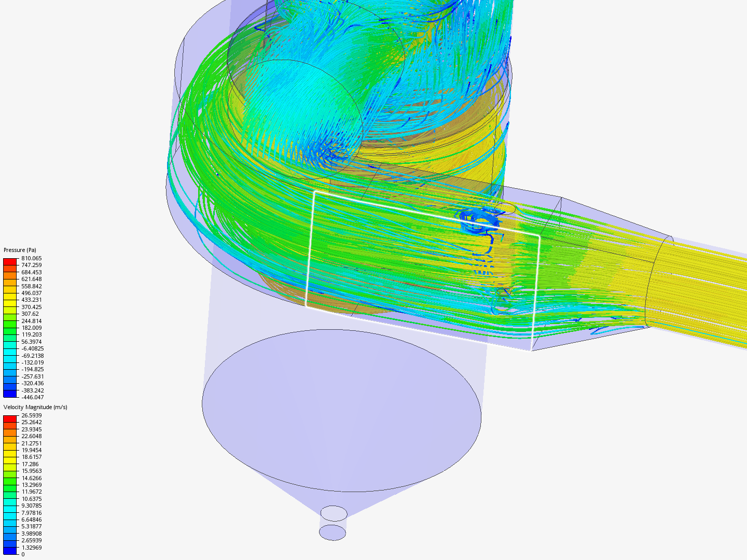Click the -446.047 minimum pressure value
The width and height of the screenshot is (747, 560).
(33, 397)
